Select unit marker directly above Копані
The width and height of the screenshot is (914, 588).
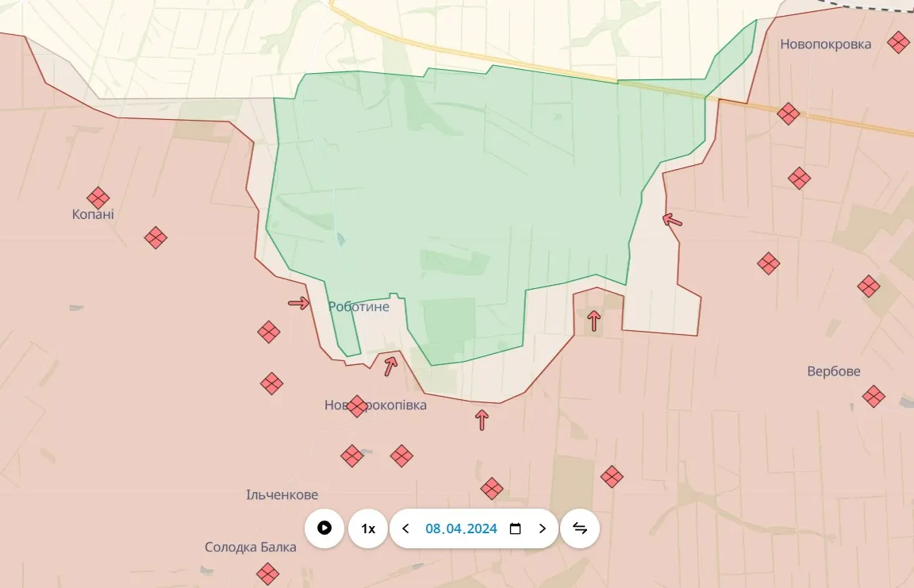click(98, 198)
